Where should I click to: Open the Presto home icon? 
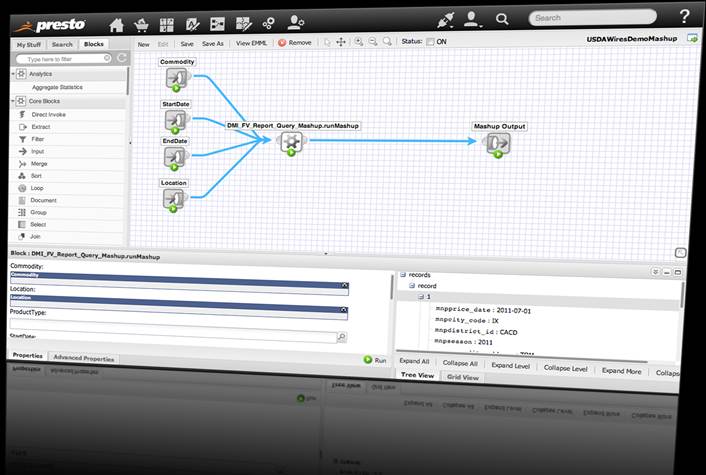pyautogui.click(x=117, y=23)
